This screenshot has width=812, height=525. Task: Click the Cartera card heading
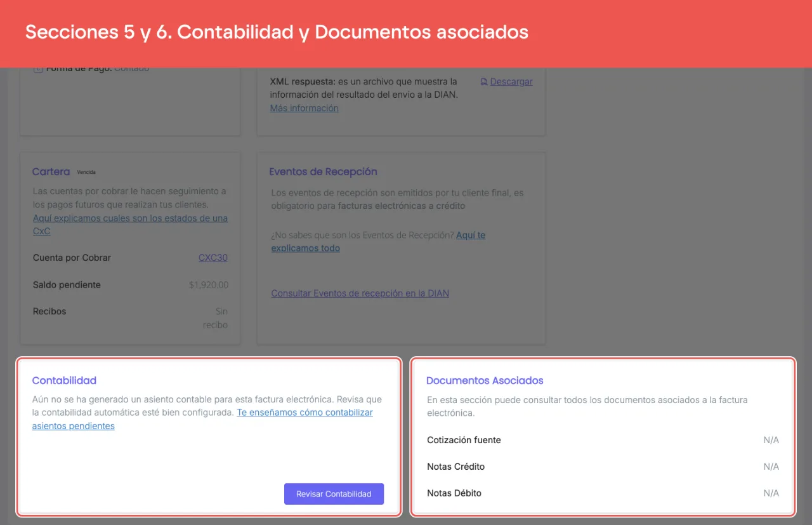pos(51,171)
